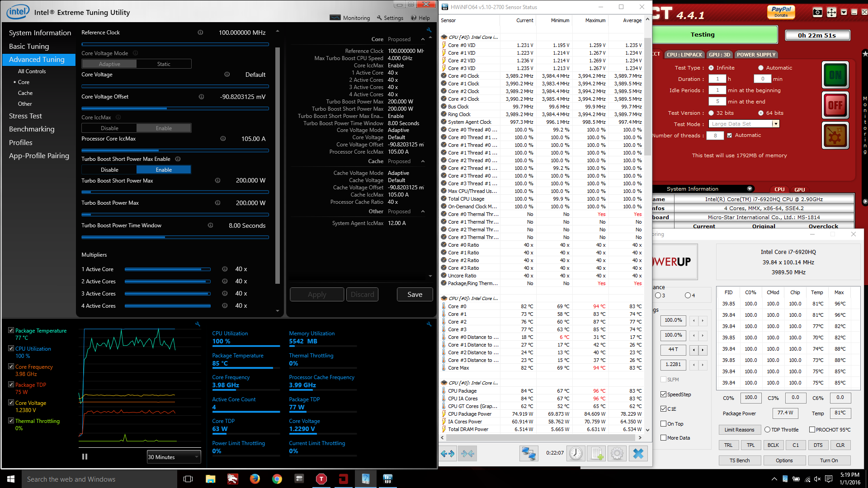The image size is (868, 488).
Task: Open Windows Task View from taskbar
Action: pos(188,479)
